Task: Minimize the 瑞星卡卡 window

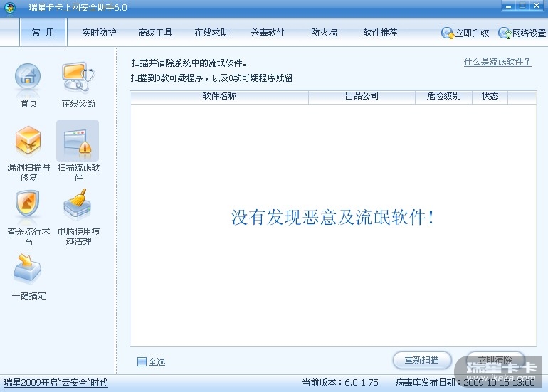Action: click(x=509, y=6)
